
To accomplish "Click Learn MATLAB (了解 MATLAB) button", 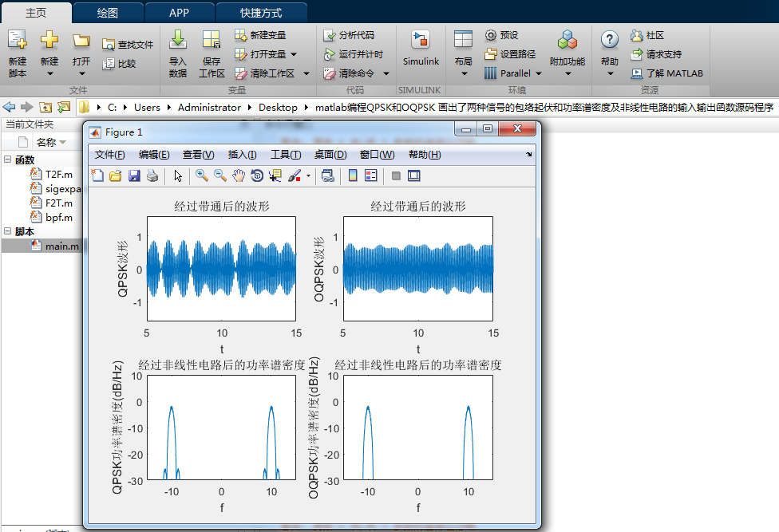I will (666, 73).
